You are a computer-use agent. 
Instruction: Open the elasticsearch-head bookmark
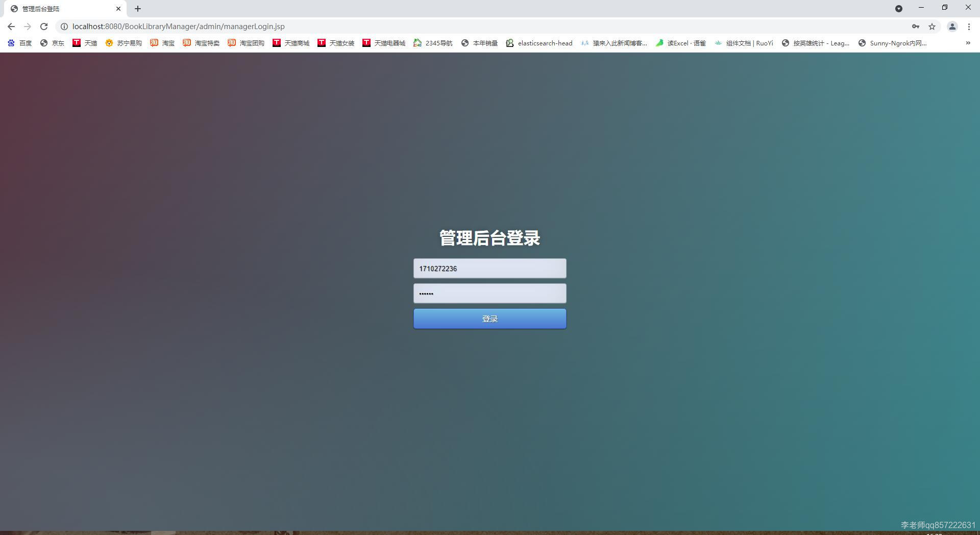coord(540,43)
